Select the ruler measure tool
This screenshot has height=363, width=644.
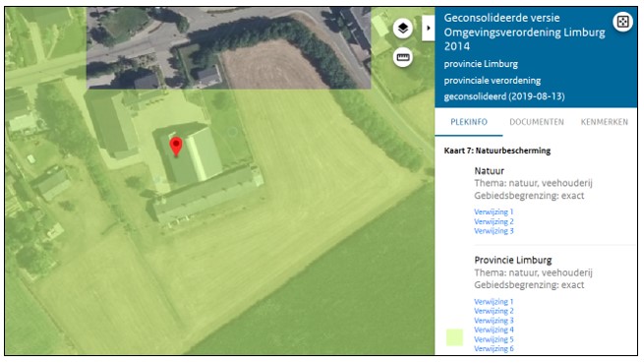(402, 58)
